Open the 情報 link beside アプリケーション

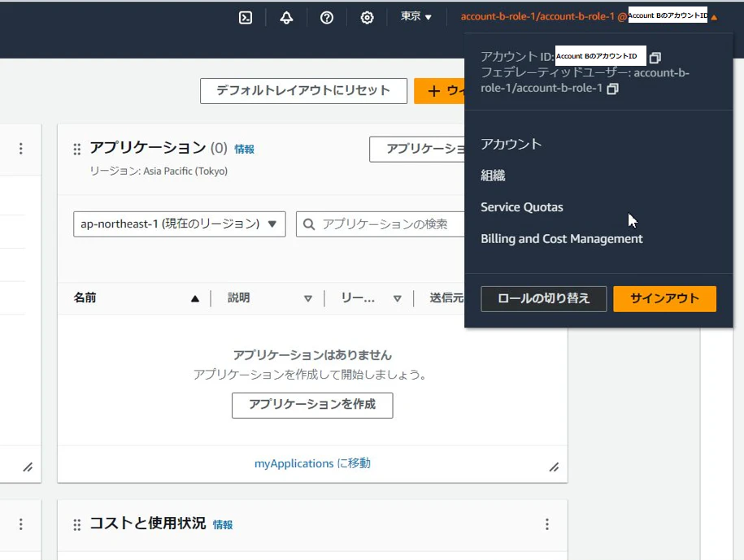pos(245,150)
